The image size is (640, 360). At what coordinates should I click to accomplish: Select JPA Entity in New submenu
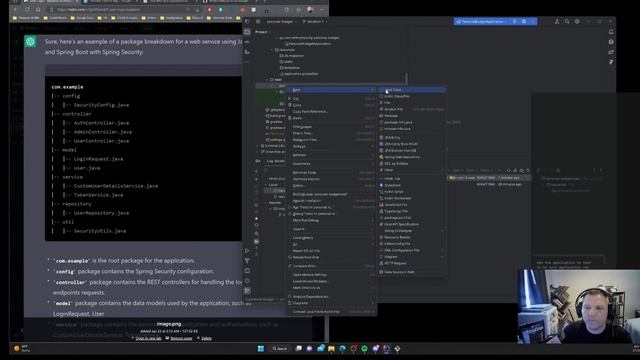[x=411, y=138]
